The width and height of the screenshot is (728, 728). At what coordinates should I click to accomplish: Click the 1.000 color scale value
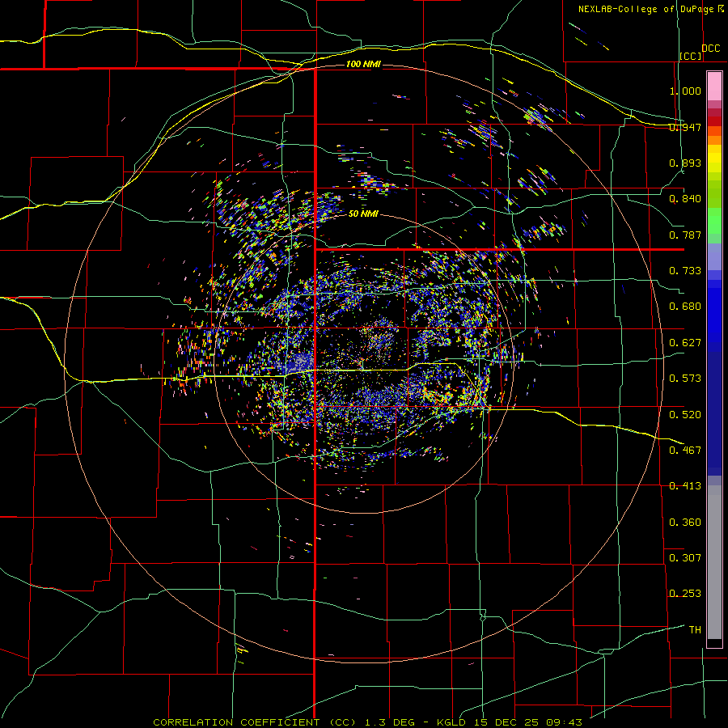[x=685, y=91]
